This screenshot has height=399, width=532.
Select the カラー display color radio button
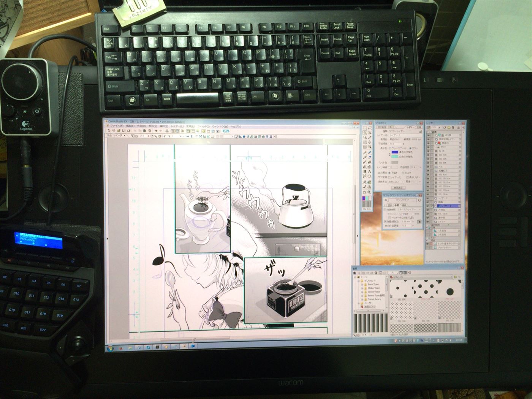410,149
